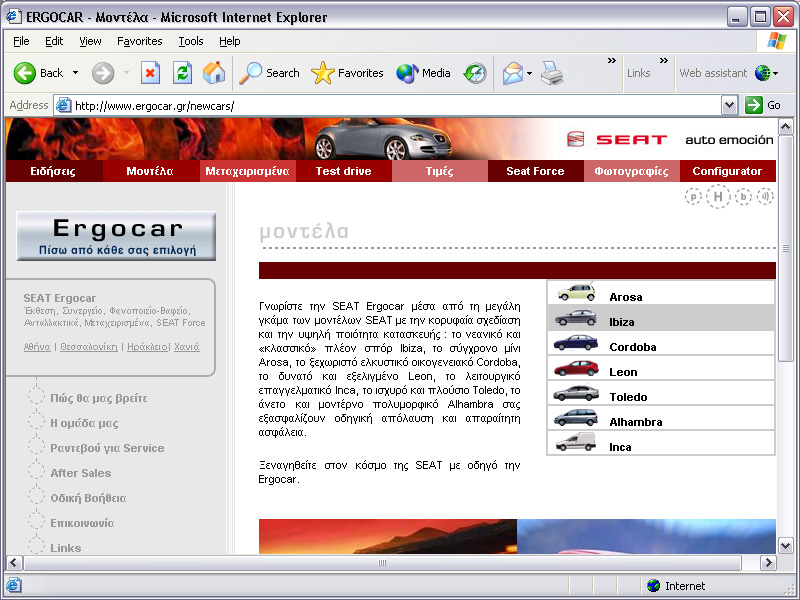Click the Ibiza car thumbnail
Image resolution: width=800 pixels, height=600 pixels.
tap(576, 318)
